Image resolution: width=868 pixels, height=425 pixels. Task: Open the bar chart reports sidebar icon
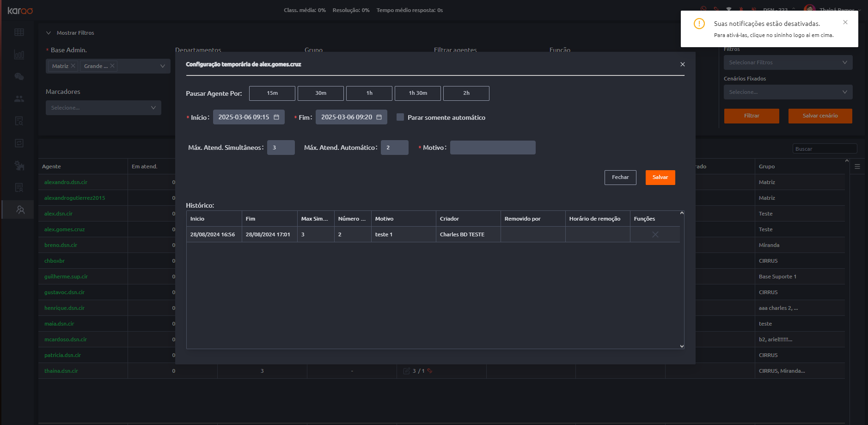[19, 55]
